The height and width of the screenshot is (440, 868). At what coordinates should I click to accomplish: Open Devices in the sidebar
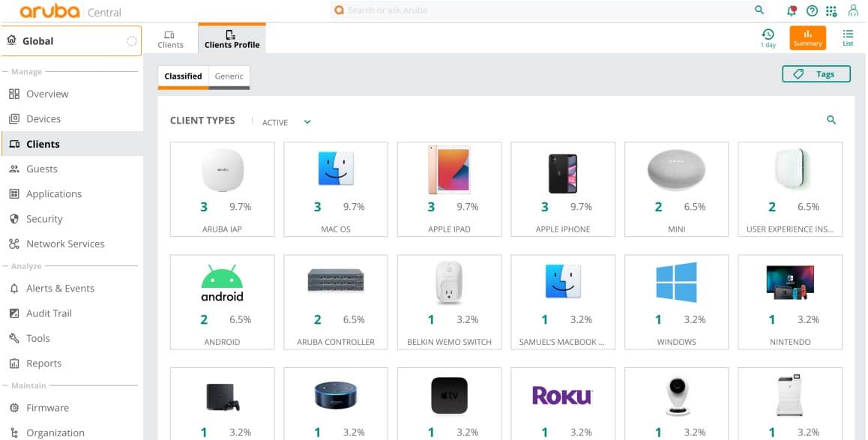(x=71, y=119)
